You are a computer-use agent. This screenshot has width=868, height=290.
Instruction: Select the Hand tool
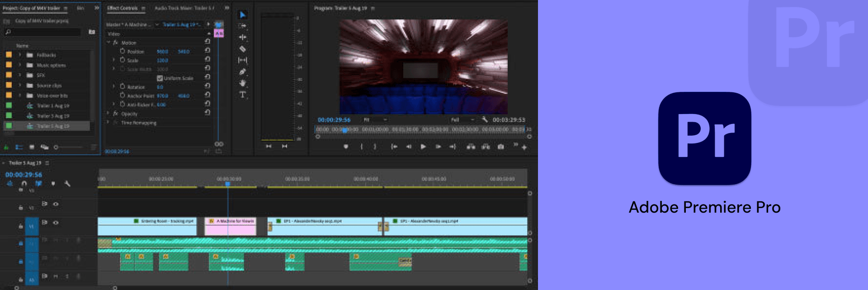click(243, 83)
